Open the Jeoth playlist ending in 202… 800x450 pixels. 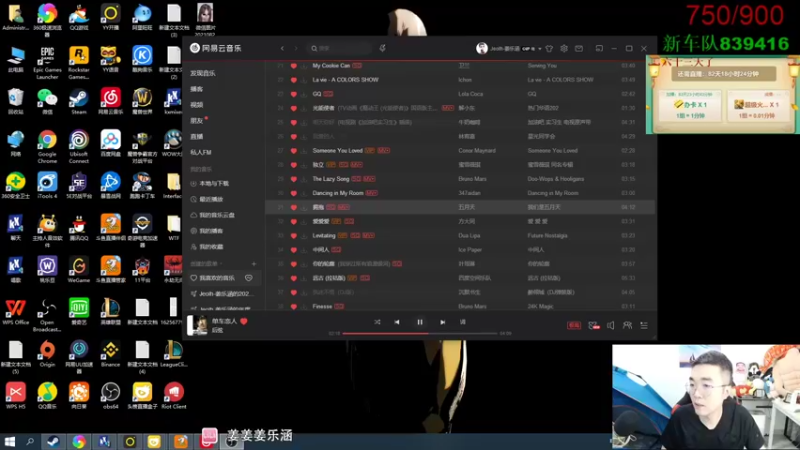225,294
